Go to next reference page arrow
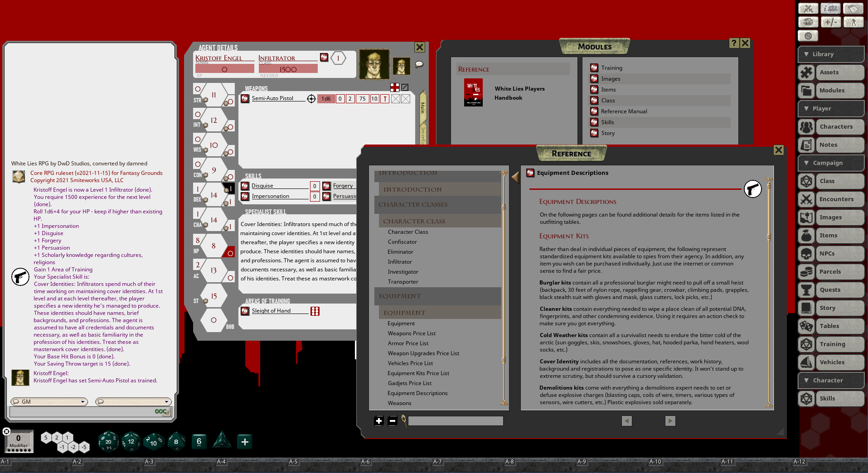Image resolution: width=868 pixels, height=473 pixels. [670, 421]
